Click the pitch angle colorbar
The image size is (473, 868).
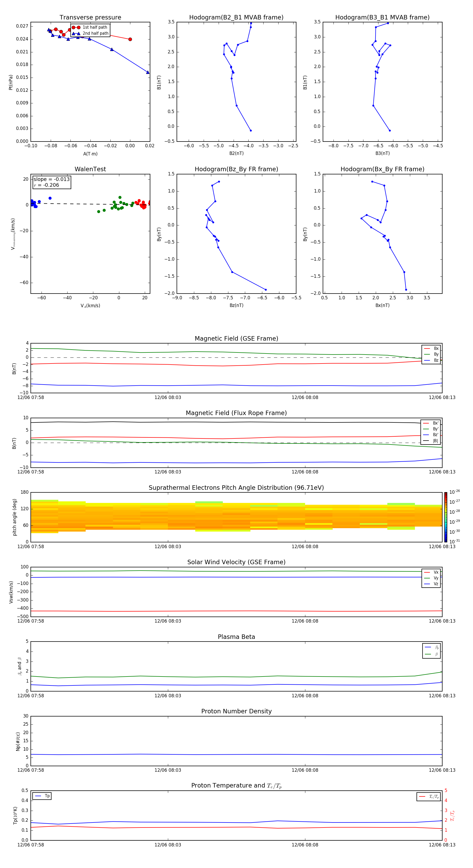click(x=446, y=517)
